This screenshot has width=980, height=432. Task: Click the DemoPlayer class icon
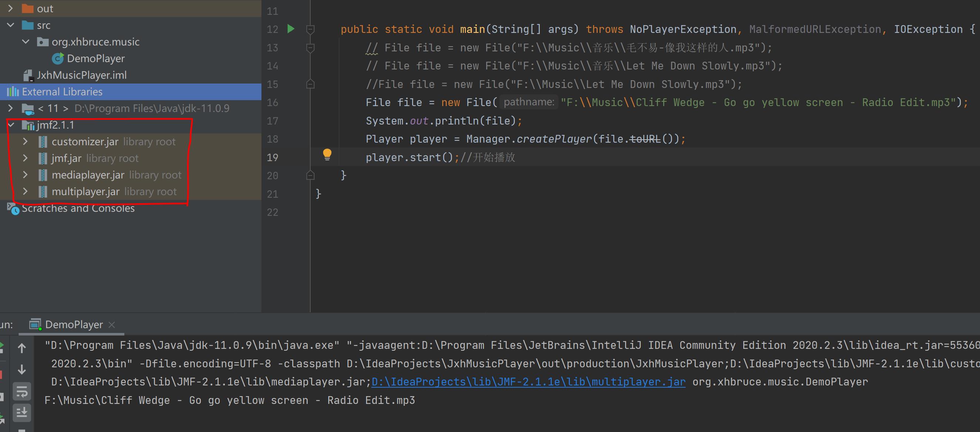coord(58,58)
